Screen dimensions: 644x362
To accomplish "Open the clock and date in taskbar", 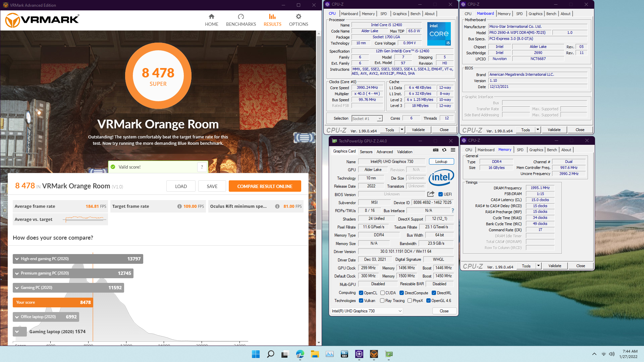I will 628,354.
